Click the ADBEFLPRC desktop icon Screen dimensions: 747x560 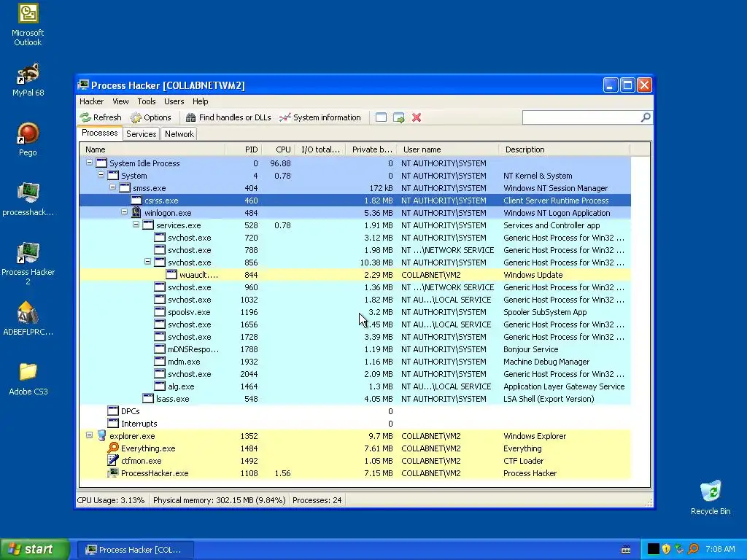[x=28, y=319]
